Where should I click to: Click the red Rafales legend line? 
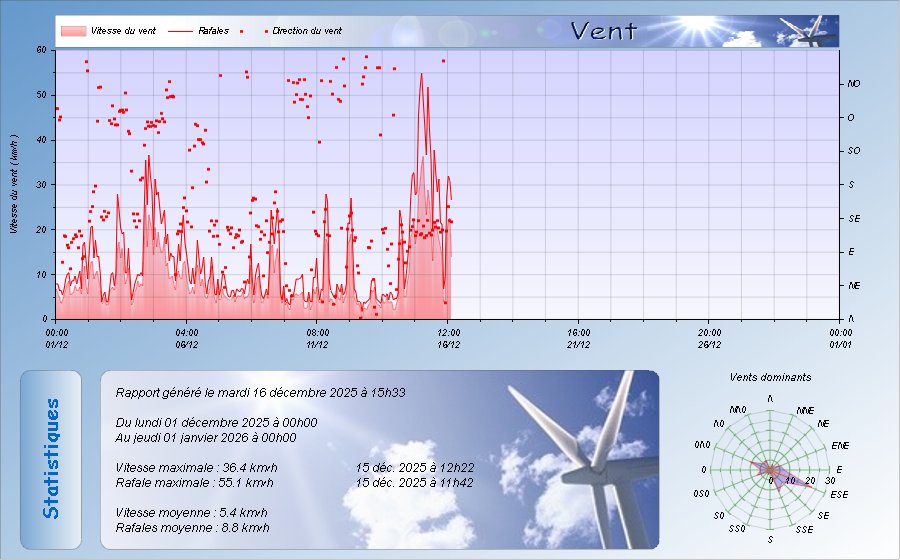(x=179, y=31)
